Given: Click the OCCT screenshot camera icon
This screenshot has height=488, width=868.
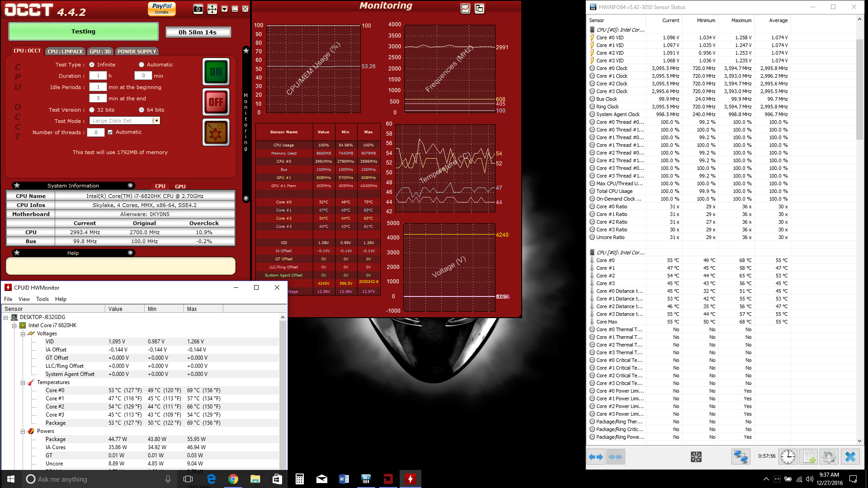Looking at the screenshot, I should (x=198, y=9).
